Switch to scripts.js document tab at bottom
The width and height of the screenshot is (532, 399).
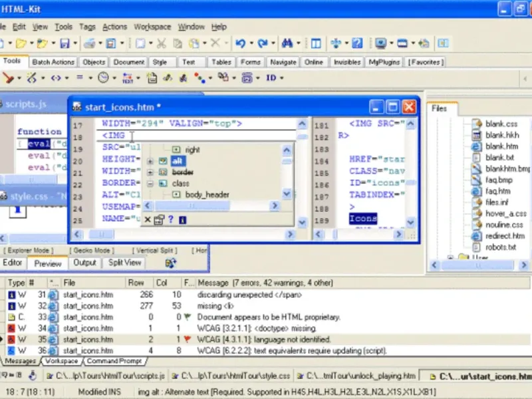[x=106, y=376]
